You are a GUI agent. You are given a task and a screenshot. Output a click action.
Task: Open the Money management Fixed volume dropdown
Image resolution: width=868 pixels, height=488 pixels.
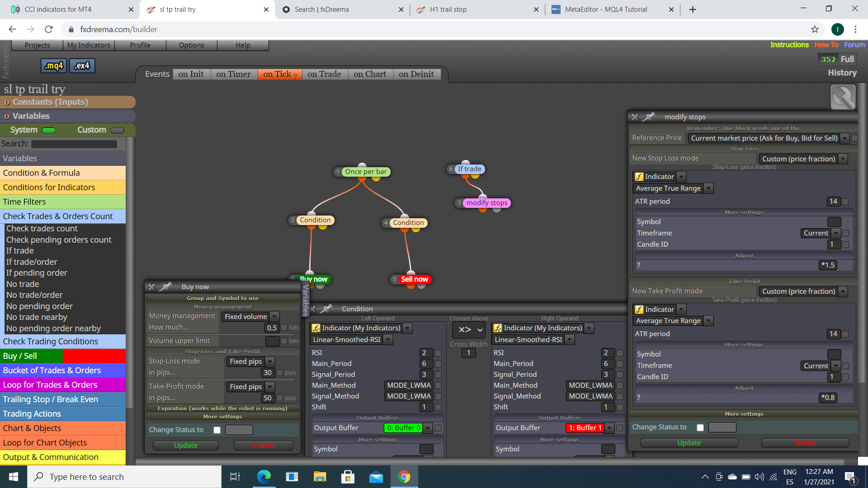point(250,317)
